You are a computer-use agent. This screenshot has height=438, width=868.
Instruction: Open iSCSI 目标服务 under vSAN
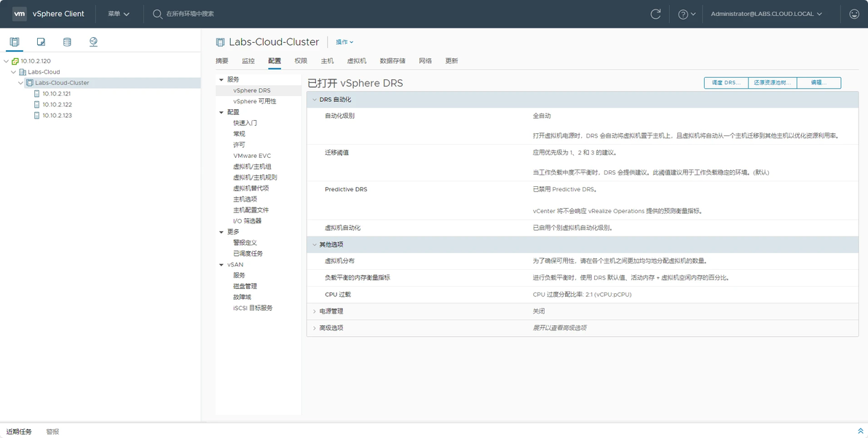pyautogui.click(x=253, y=308)
